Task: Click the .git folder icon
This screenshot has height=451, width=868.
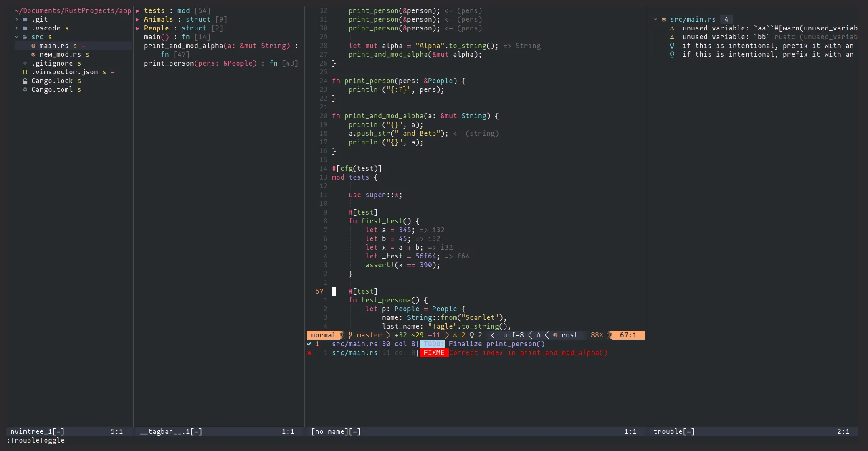Action: [25, 20]
